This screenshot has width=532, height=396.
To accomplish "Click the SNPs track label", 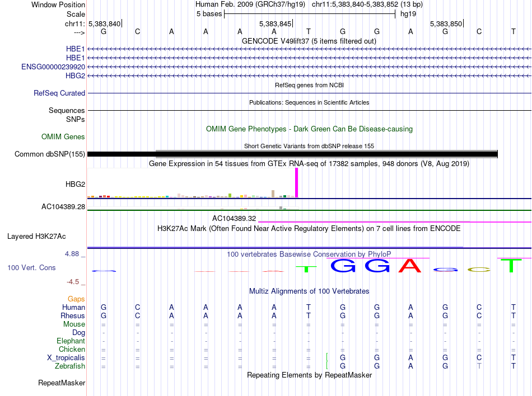I will click(76, 119).
